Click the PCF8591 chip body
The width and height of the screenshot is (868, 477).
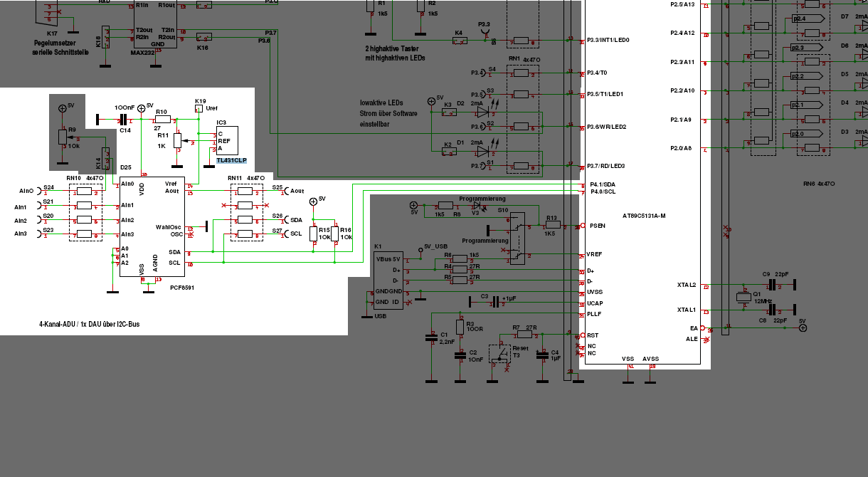tap(152, 227)
